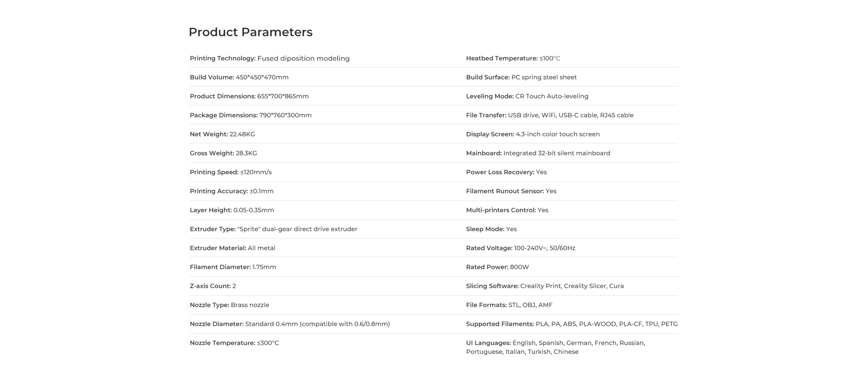Click the Net Weight 22.48KG entry
Screen dimensions: 868x390
[222, 134]
